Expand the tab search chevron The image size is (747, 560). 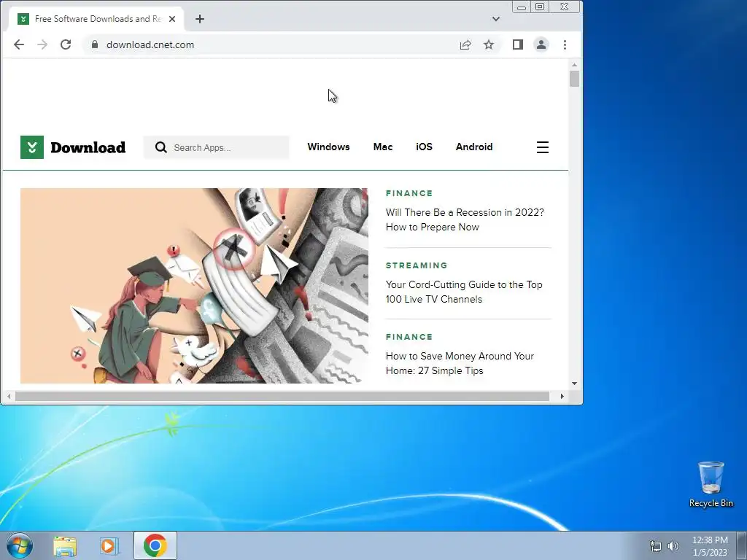pyautogui.click(x=496, y=19)
